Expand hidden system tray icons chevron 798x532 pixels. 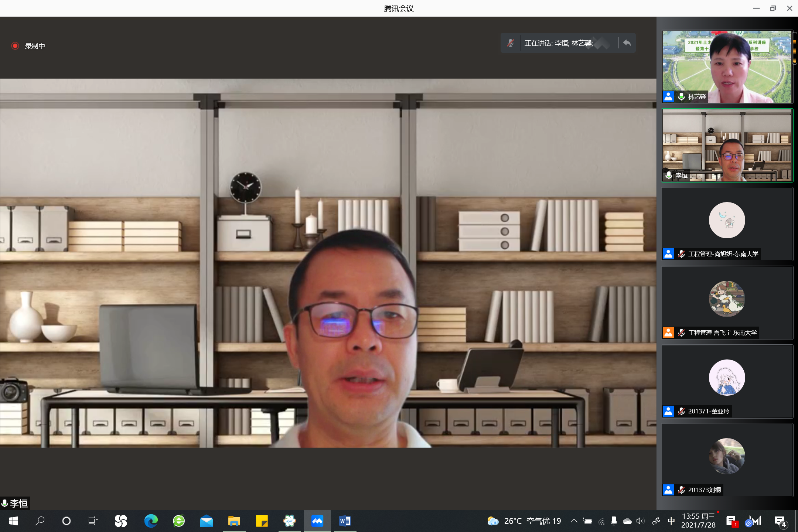(x=574, y=521)
